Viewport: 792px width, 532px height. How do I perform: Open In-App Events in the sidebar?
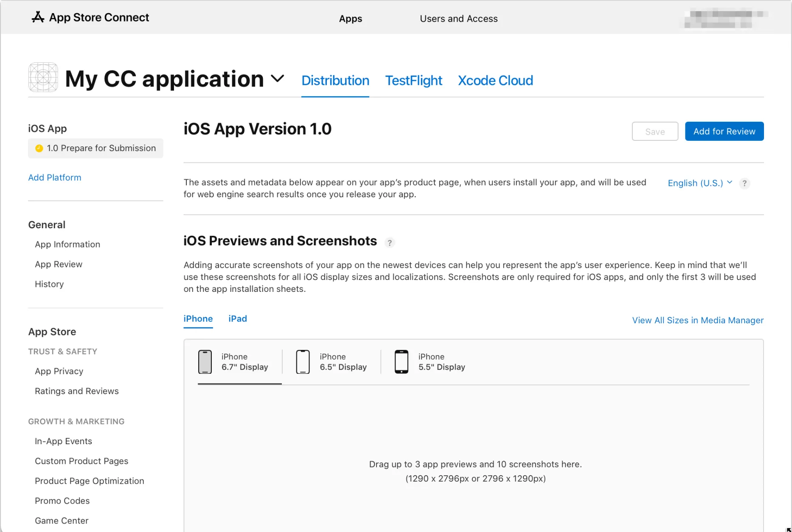(63, 441)
